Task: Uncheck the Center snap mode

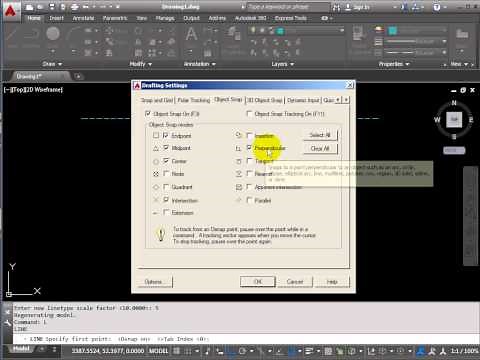Action: (x=166, y=161)
